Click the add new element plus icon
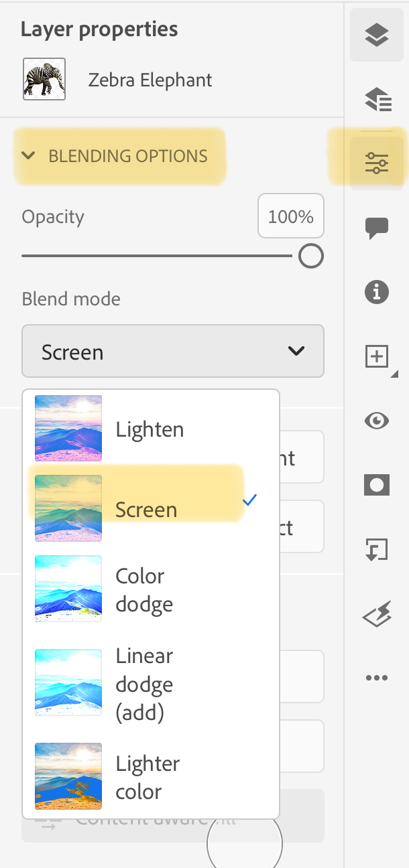The image size is (409, 868). (x=375, y=356)
